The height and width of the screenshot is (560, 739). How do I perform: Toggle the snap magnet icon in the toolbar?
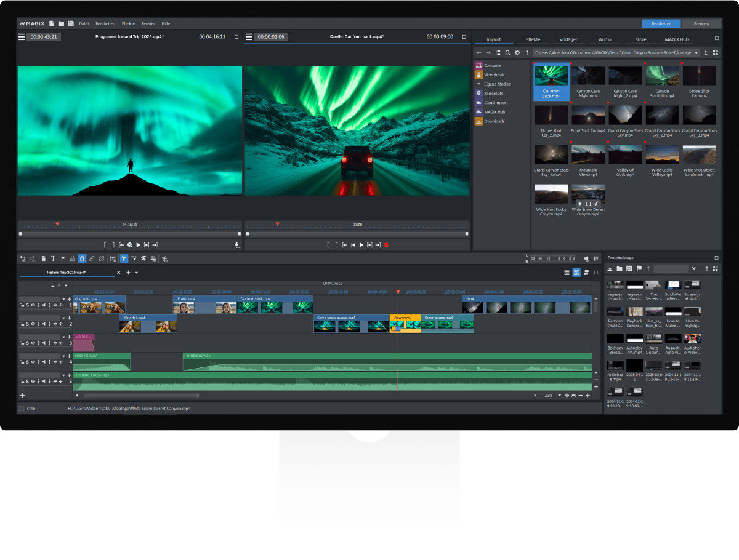coord(83,258)
